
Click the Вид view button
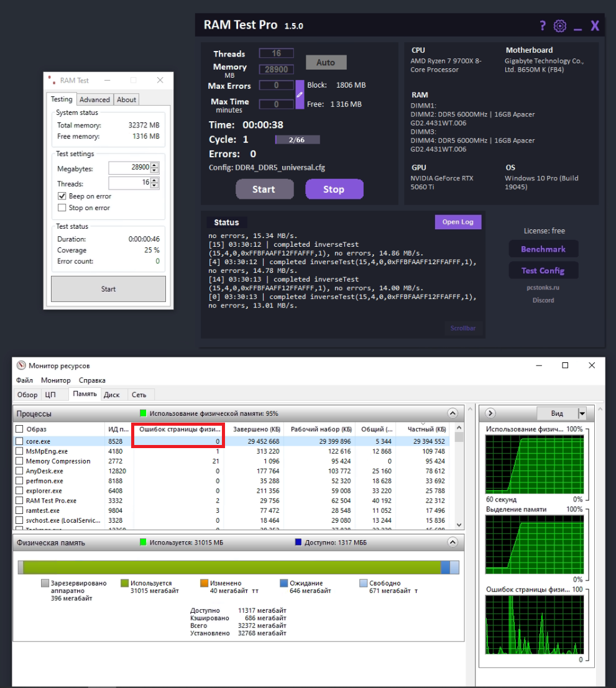(557, 413)
